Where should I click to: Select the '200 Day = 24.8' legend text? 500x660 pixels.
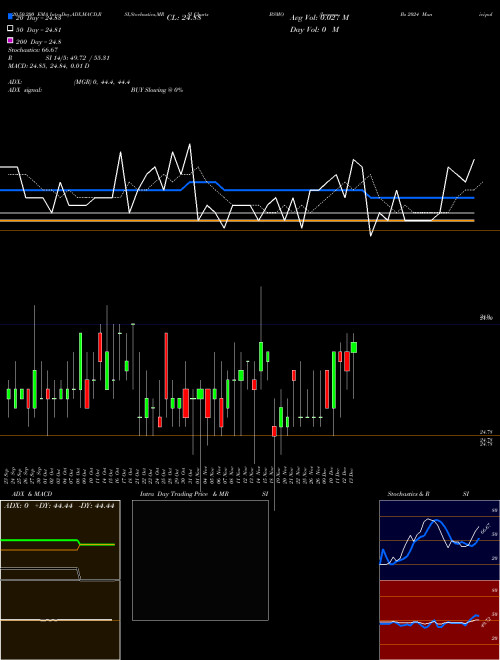[x=38, y=42]
